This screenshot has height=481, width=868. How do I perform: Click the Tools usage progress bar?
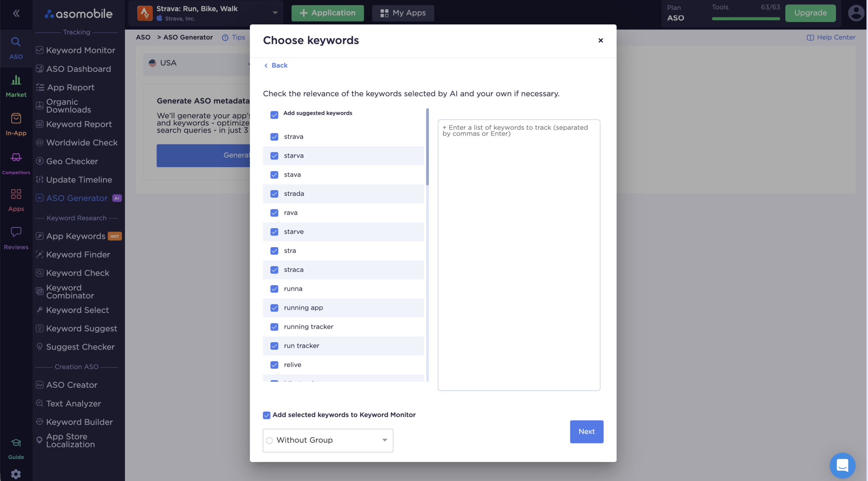point(746,19)
